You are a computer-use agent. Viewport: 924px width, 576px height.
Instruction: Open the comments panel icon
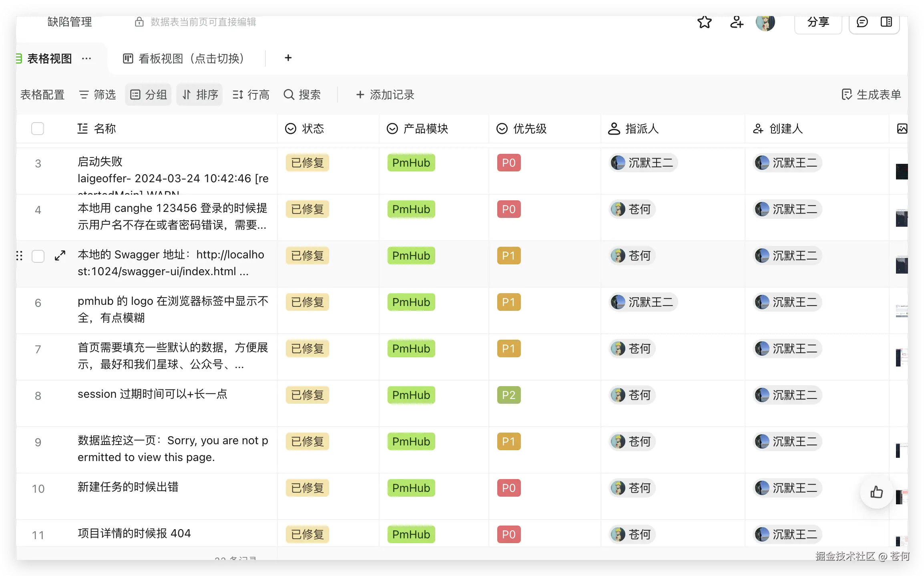862,22
